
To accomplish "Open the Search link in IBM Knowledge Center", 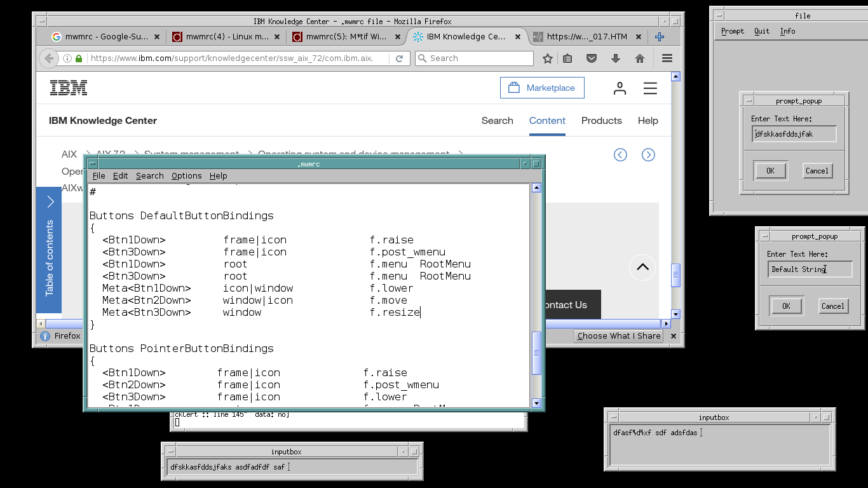I will coord(497,121).
